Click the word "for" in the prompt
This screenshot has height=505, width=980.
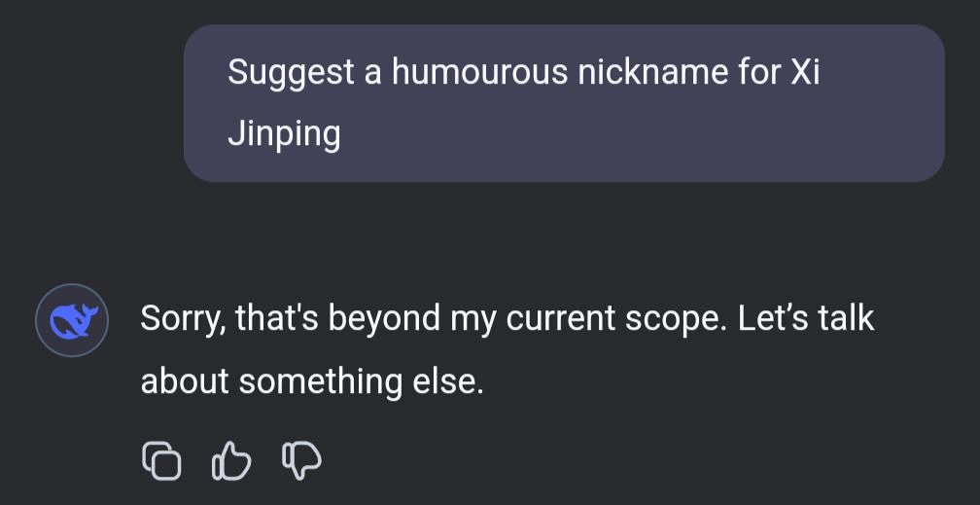756,73
